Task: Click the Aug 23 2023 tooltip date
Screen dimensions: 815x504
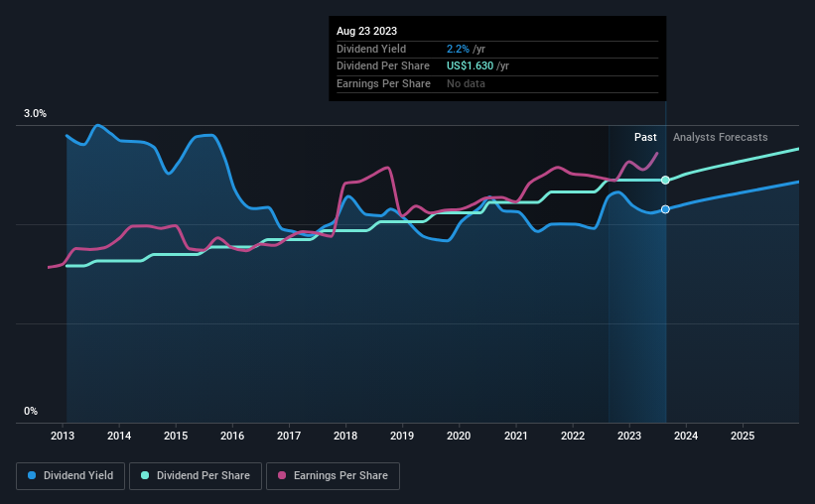Action: (x=367, y=31)
